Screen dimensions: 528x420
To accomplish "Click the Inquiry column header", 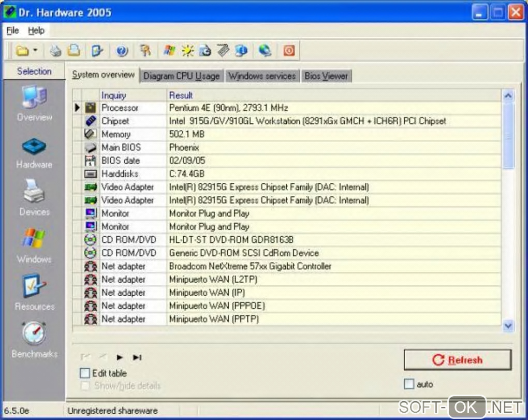I will 133,95.
